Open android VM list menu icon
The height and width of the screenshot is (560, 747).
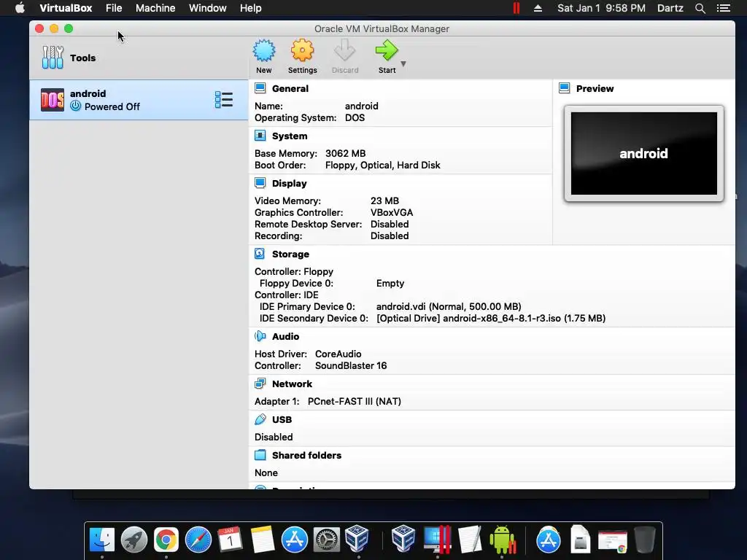(223, 100)
